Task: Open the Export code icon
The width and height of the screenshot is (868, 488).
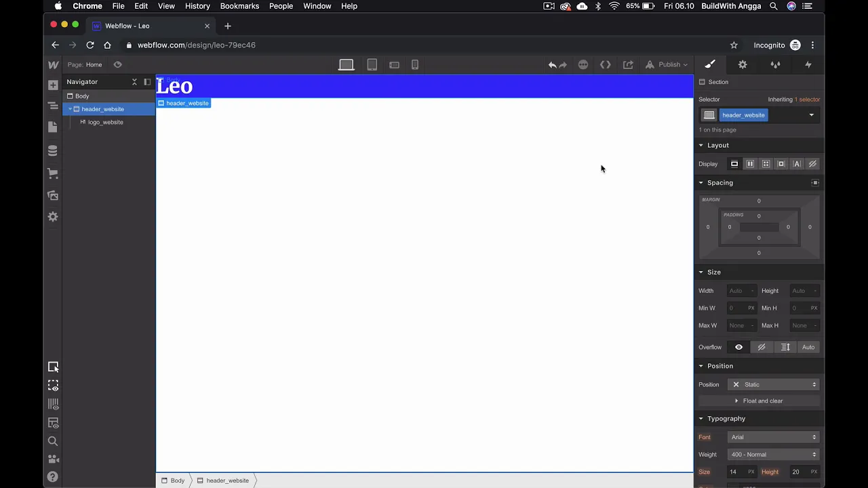Action: pos(606,65)
